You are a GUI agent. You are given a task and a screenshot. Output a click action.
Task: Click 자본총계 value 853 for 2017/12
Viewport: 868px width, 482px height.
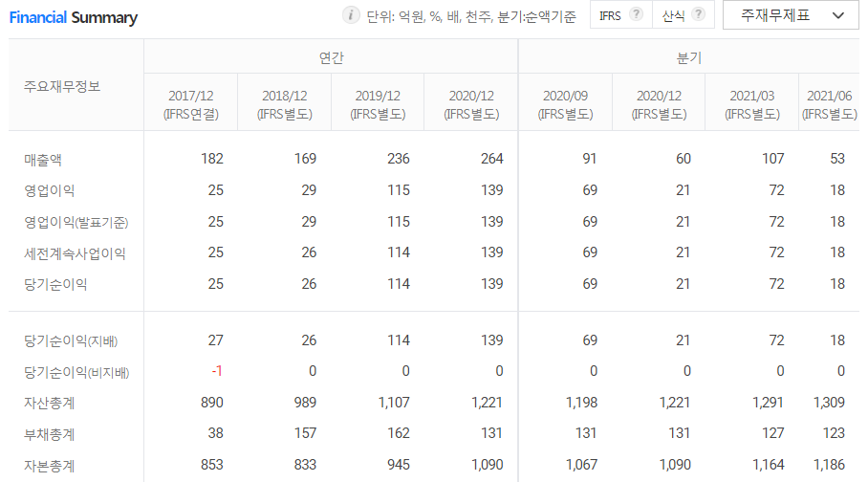(212, 465)
